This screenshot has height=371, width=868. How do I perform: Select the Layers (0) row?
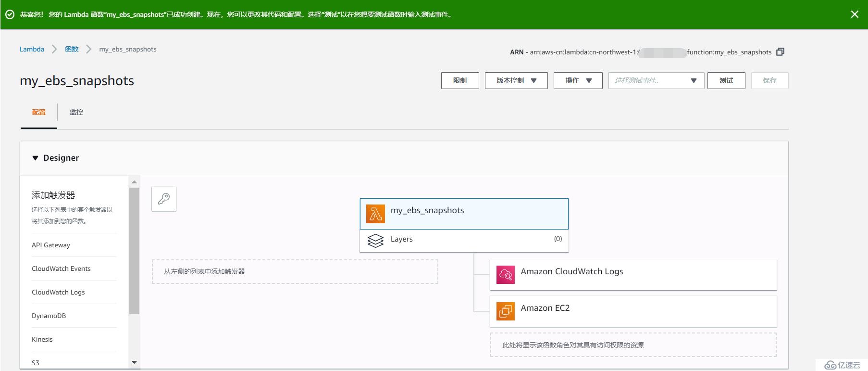(x=464, y=241)
